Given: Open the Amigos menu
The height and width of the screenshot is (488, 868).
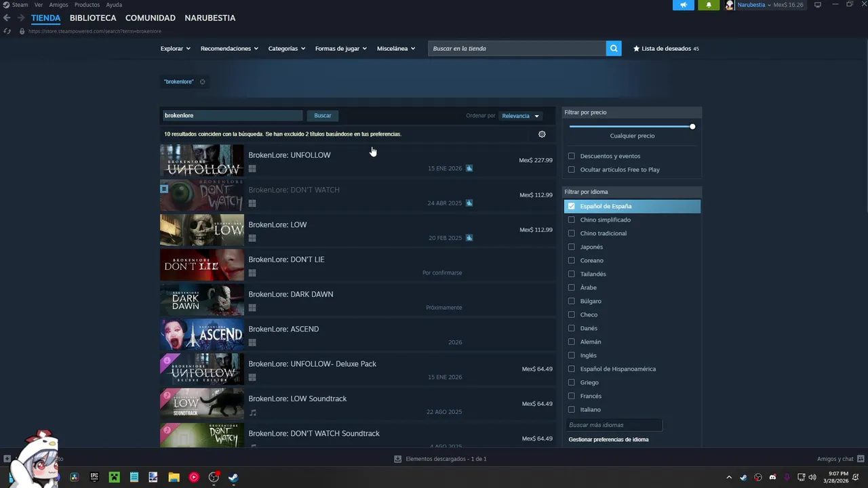Looking at the screenshot, I should point(58,5).
